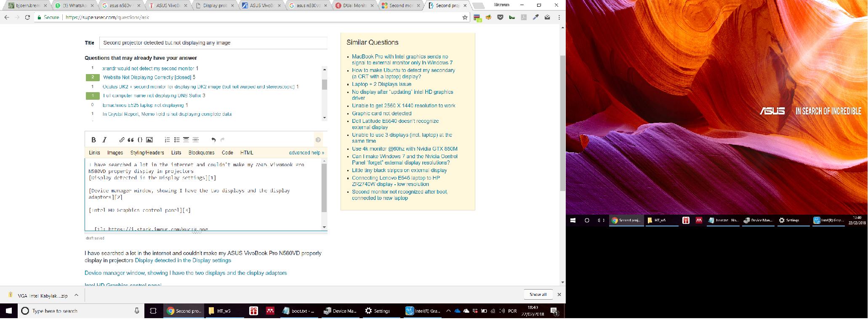The width and height of the screenshot is (868, 319).
Task: Open the Images help tab
Action: click(x=115, y=153)
